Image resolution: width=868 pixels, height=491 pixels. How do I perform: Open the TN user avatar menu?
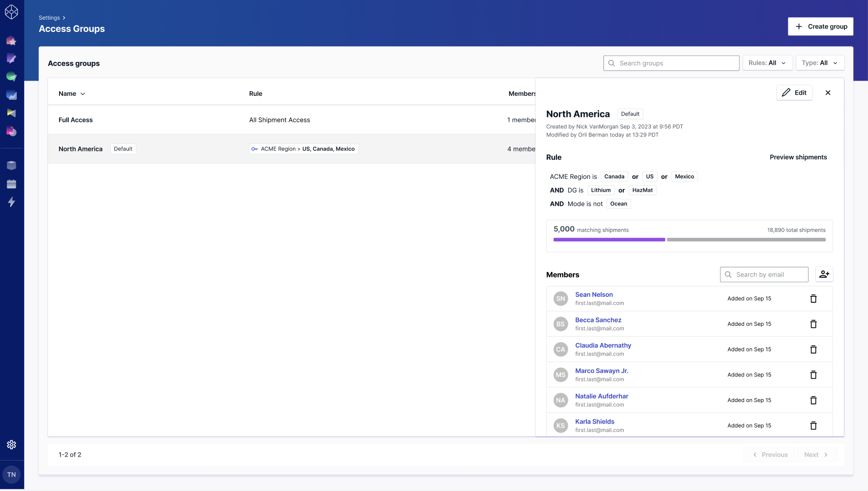point(11,475)
